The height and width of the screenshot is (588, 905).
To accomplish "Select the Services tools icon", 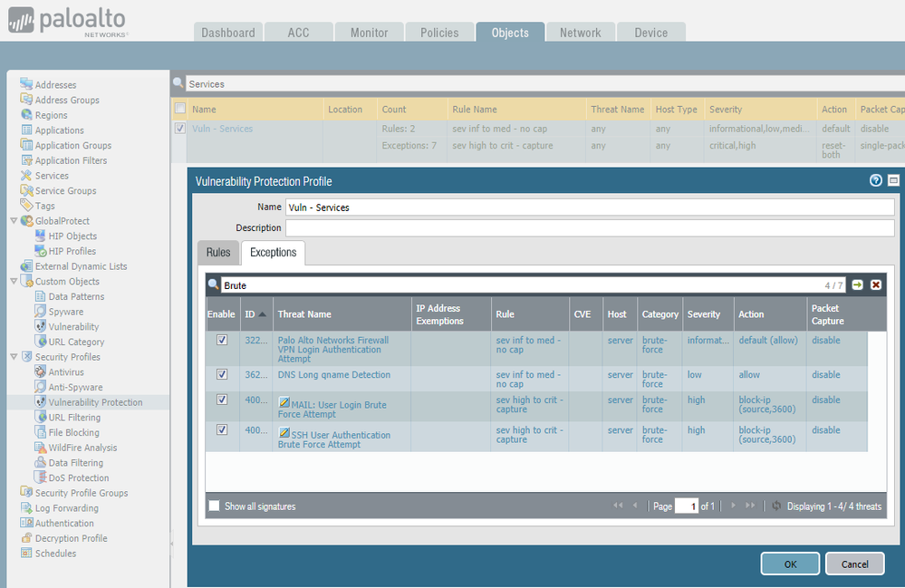I will click(x=26, y=175).
